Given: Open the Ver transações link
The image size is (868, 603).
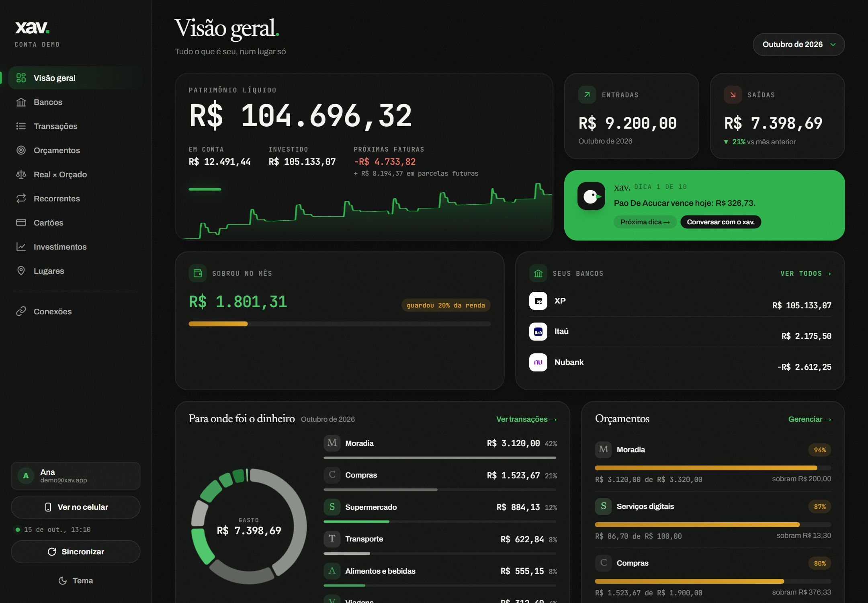Looking at the screenshot, I should tap(526, 419).
